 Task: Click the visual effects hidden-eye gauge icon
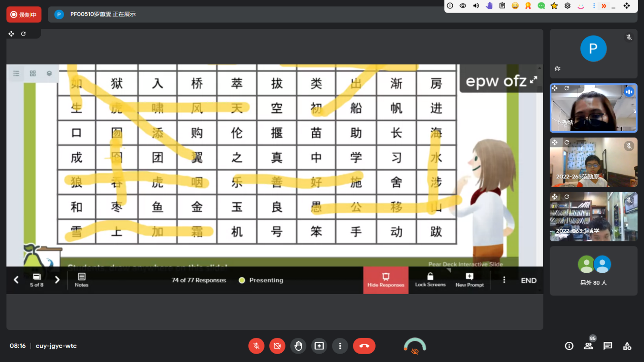[415, 346]
